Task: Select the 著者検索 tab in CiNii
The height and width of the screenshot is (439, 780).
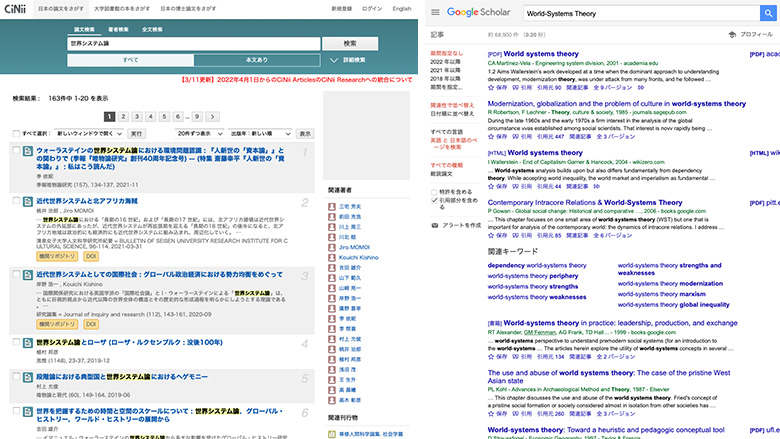Action: tap(118, 29)
